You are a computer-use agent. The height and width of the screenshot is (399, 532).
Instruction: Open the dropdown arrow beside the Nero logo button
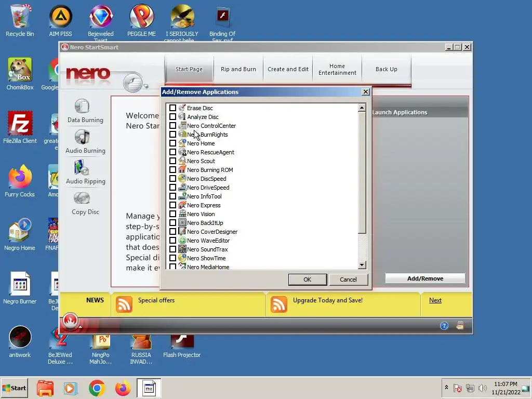(x=146, y=86)
